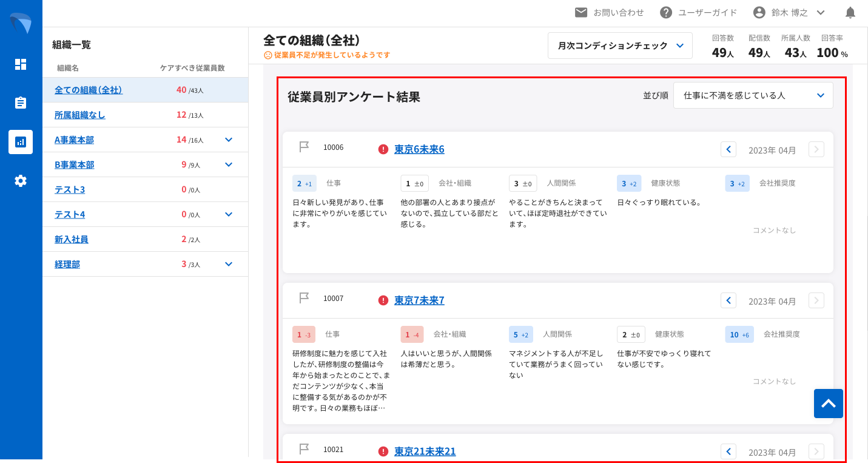Open お問い合わせ mail contact link

[x=609, y=13]
